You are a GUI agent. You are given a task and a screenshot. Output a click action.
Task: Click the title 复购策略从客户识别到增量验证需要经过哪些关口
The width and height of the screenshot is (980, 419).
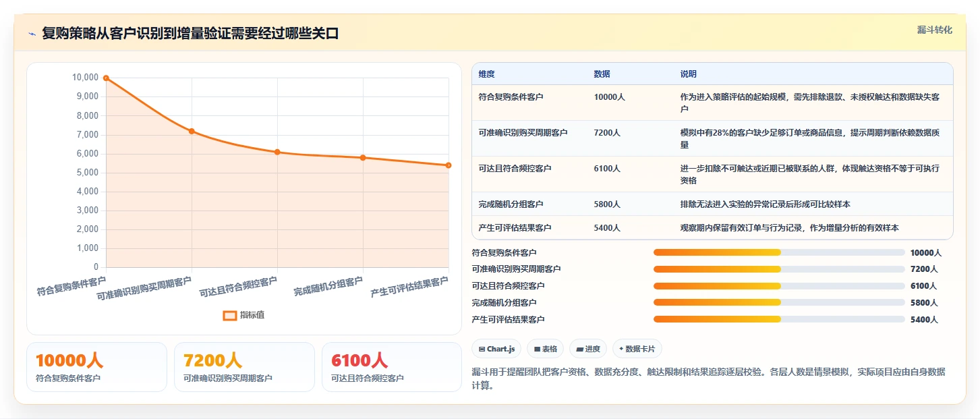[190, 33]
